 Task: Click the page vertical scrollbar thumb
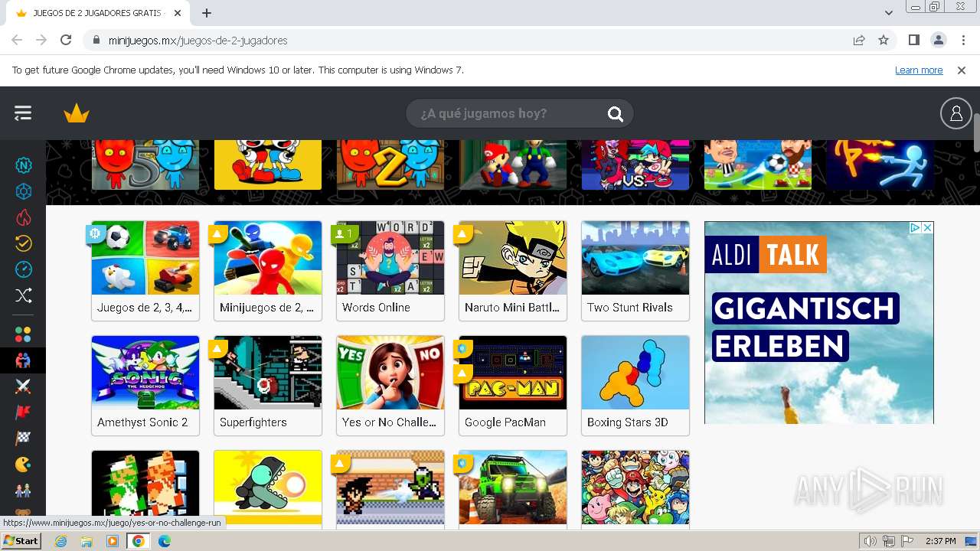pyautogui.click(x=976, y=133)
